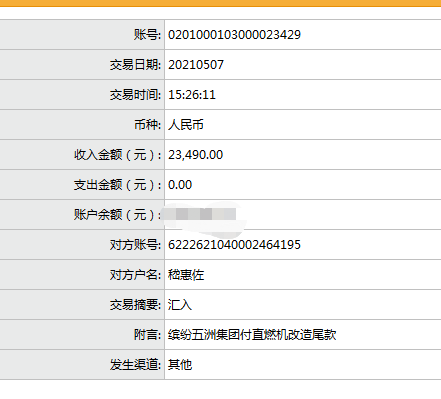Image resolution: width=441 pixels, height=399 pixels.
Task: Click the blurred account balance value
Action: click(203, 214)
